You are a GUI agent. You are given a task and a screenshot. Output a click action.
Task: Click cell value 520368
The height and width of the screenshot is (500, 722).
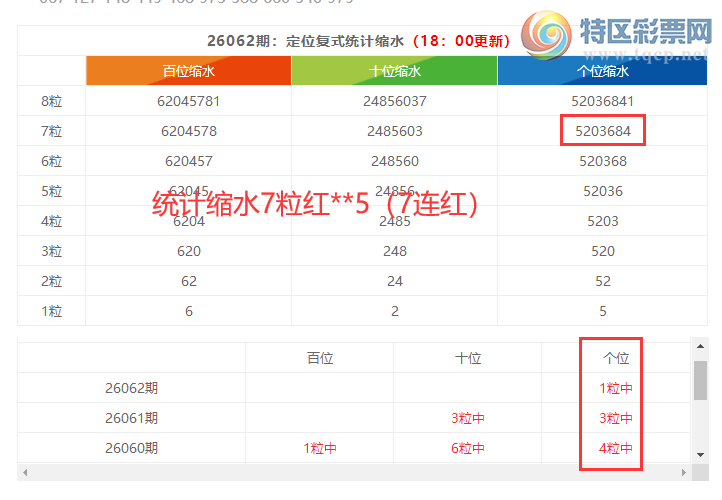[x=603, y=161]
